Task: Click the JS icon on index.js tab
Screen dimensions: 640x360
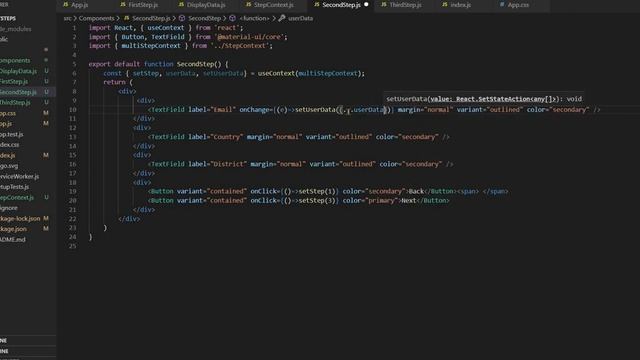Action: (445, 4)
